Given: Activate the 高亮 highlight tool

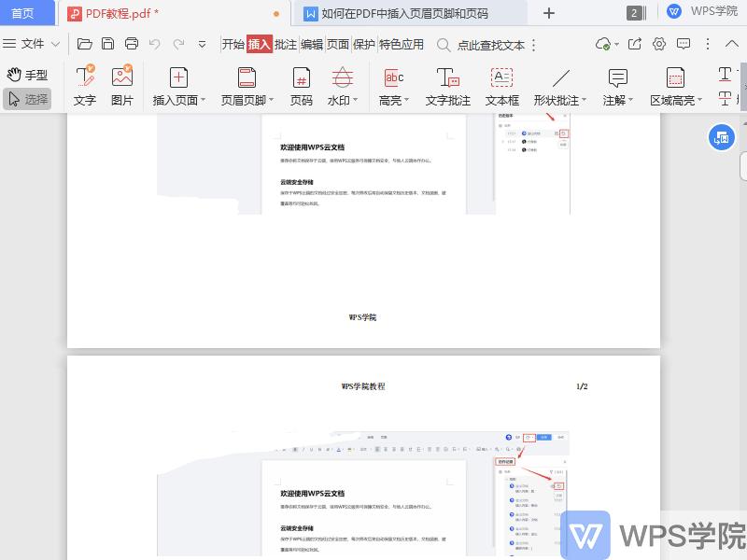Looking at the screenshot, I should click(x=394, y=84).
